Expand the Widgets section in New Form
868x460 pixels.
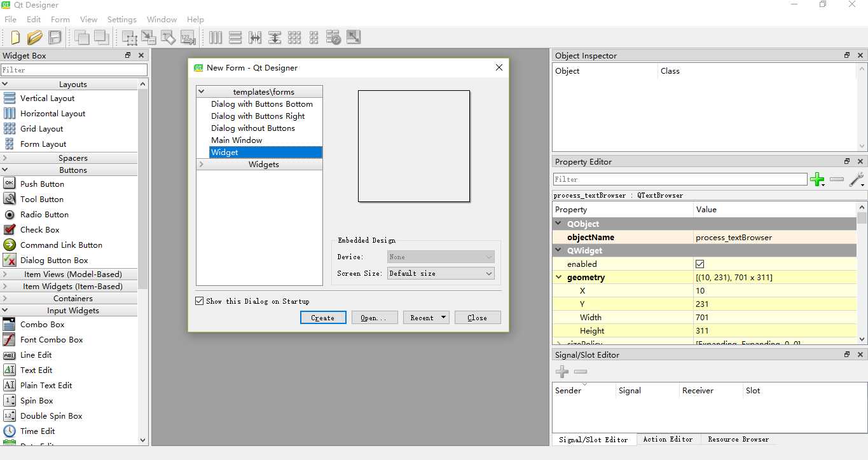pyautogui.click(x=202, y=164)
